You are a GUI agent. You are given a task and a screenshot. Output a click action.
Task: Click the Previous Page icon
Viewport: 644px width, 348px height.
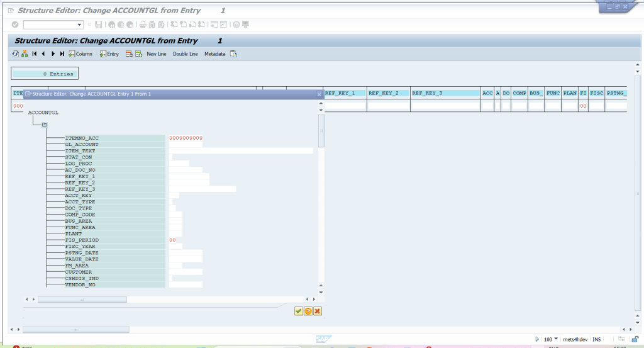pyautogui.click(x=183, y=25)
